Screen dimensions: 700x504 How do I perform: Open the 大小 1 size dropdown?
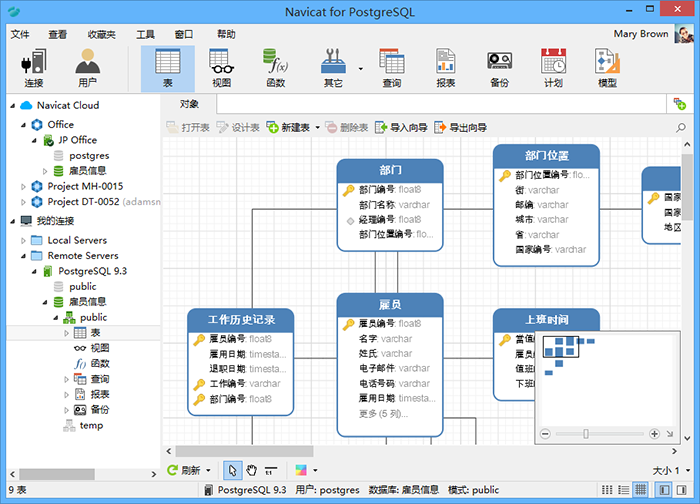point(671,471)
